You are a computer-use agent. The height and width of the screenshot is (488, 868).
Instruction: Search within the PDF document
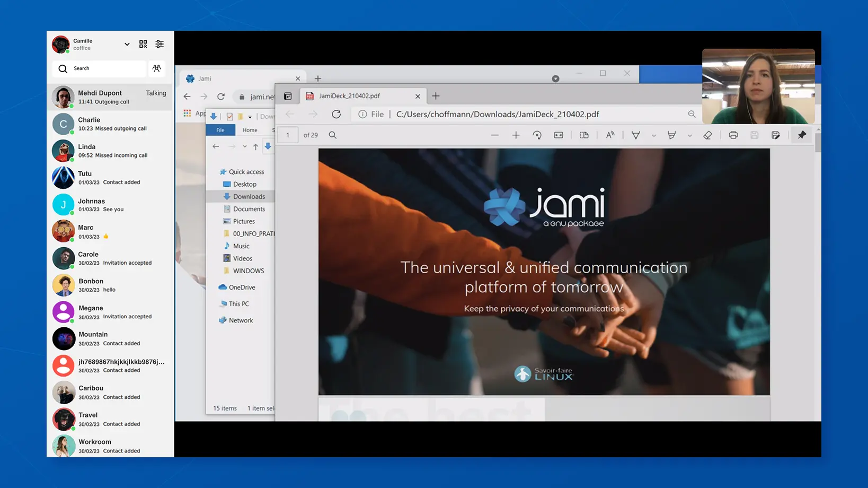333,135
